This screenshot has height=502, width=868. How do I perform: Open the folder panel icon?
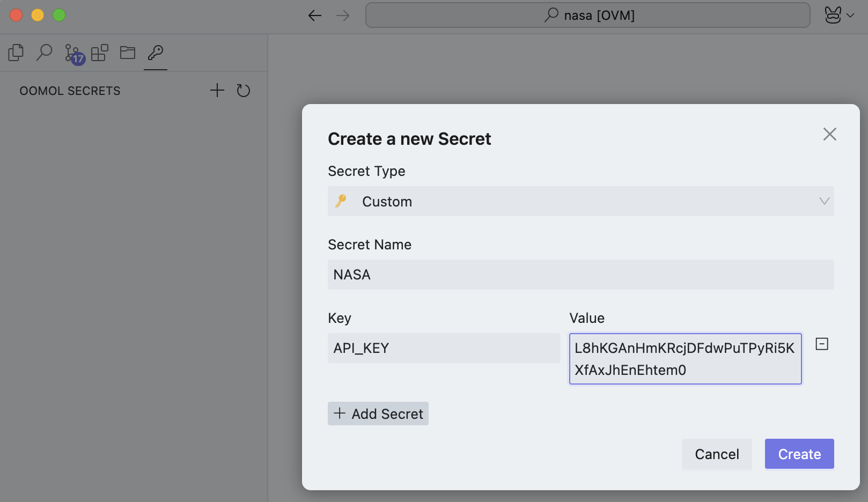click(x=128, y=53)
